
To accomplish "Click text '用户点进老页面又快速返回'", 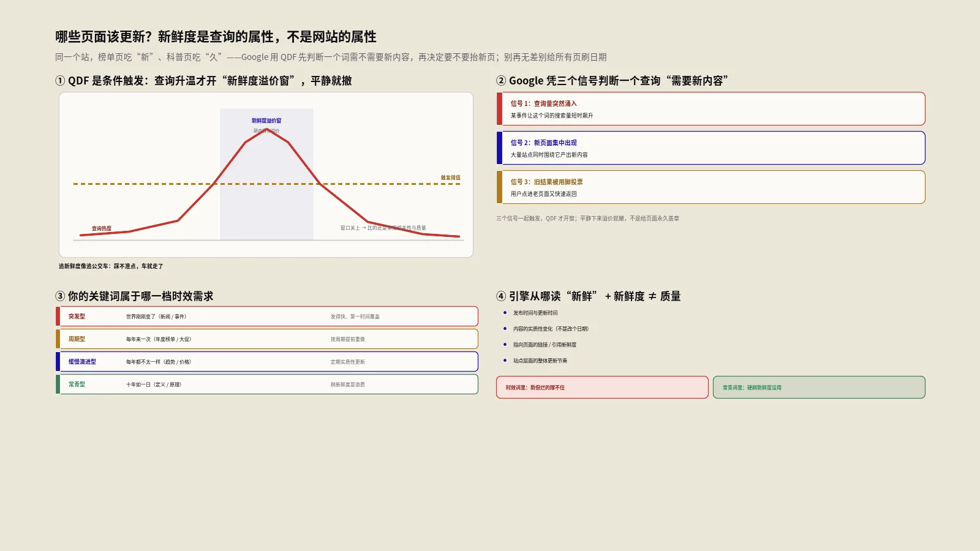I will pyautogui.click(x=544, y=194).
